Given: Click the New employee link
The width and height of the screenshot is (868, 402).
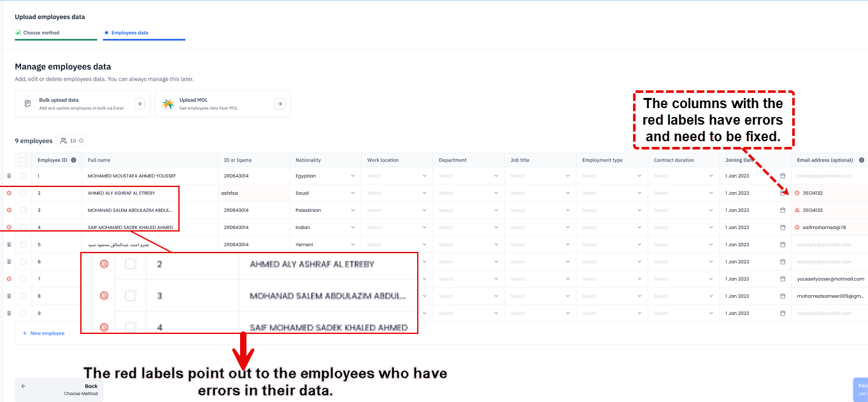Looking at the screenshot, I should (x=43, y=333).
